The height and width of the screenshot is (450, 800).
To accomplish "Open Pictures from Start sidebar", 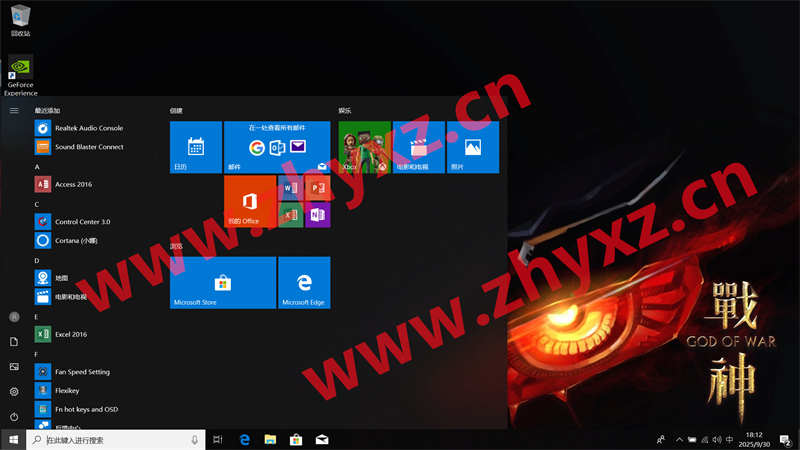I will [x=14, y=367].
